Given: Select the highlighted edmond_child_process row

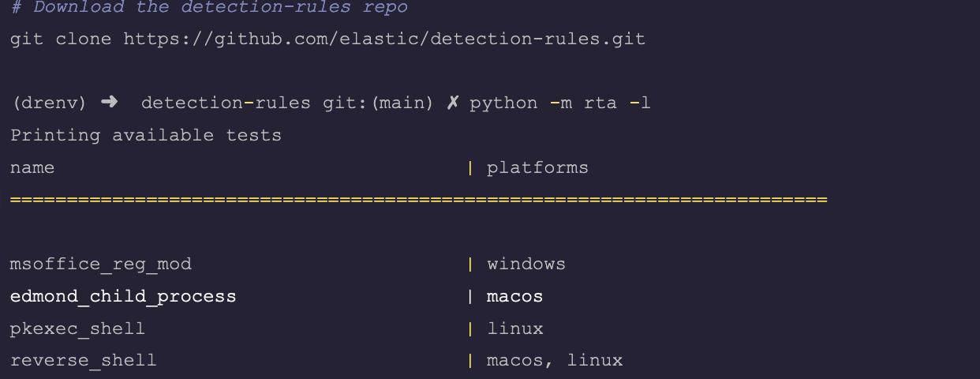Looking at the screenshot, I should pyautogui.click(x=123, y=296).
